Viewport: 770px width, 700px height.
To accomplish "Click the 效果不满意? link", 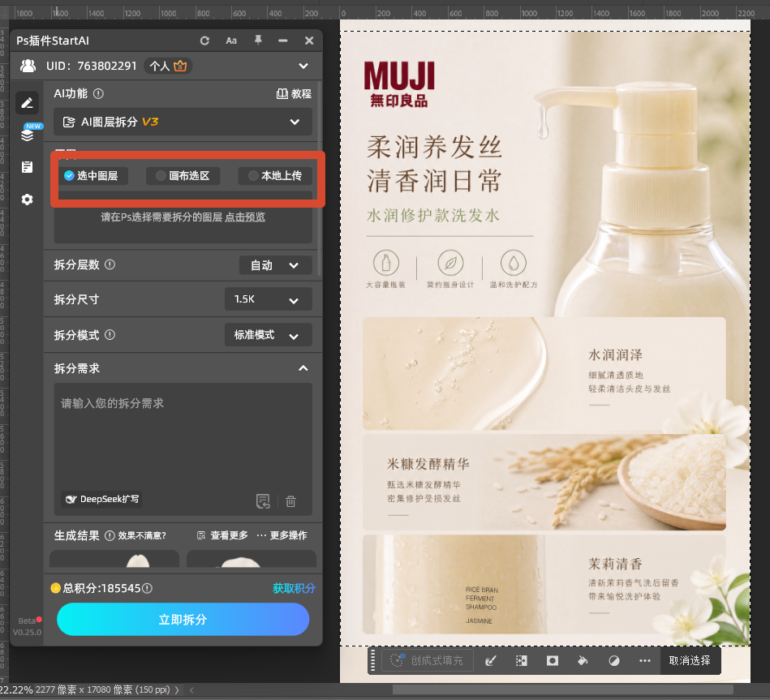I will coord(142,535).
